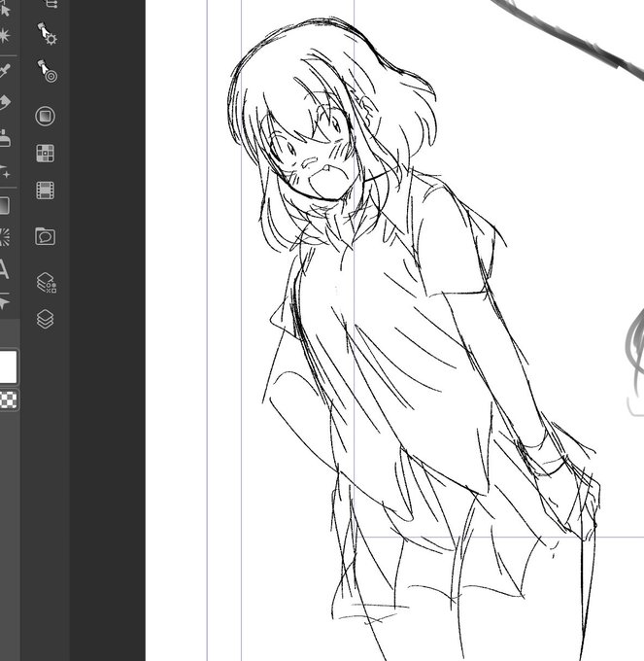The image size is (644, 661).
Task: Choose the transparent color checkered swatch
Action: [9, 400]
